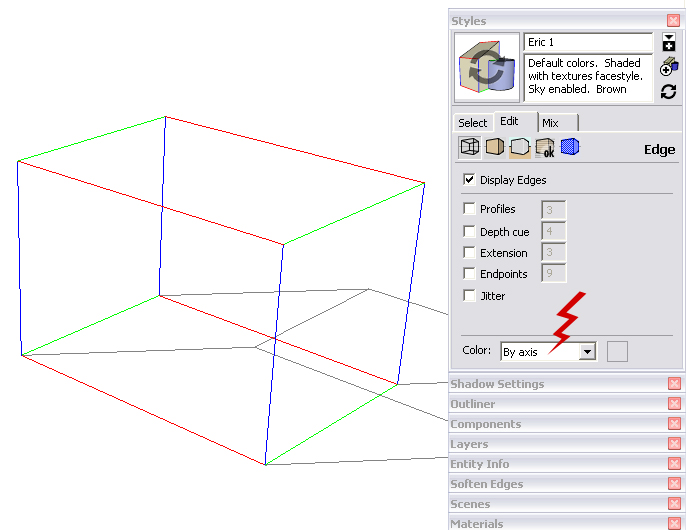Viewport: 686px width, 530px height.
Task: Close the Outliner panel
Action: coord(674,404)
